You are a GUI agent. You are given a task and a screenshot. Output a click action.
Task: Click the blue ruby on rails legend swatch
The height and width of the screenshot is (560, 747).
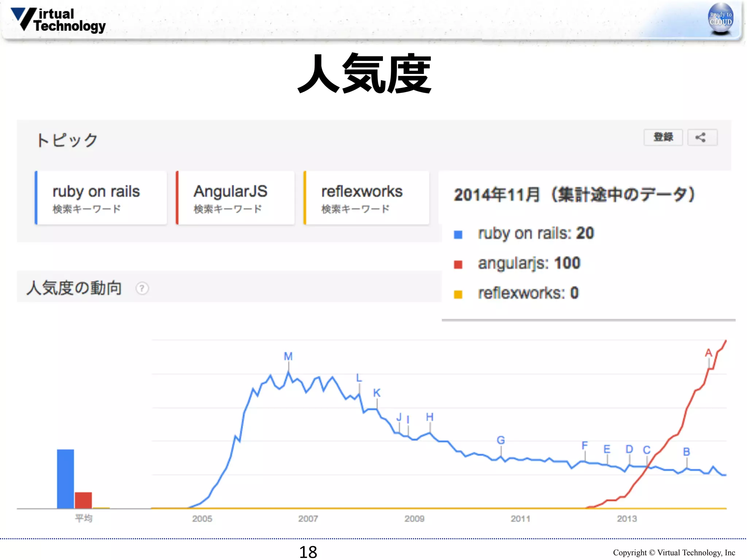[458, 234]
